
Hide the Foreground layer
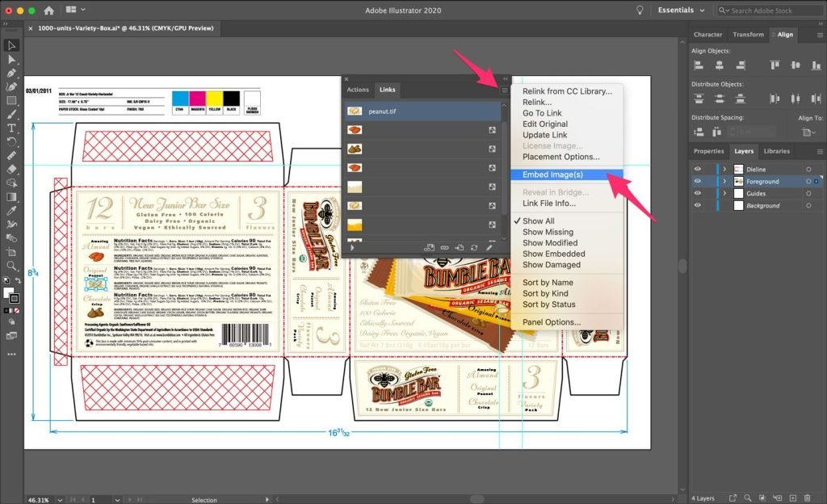pos(697,182)
